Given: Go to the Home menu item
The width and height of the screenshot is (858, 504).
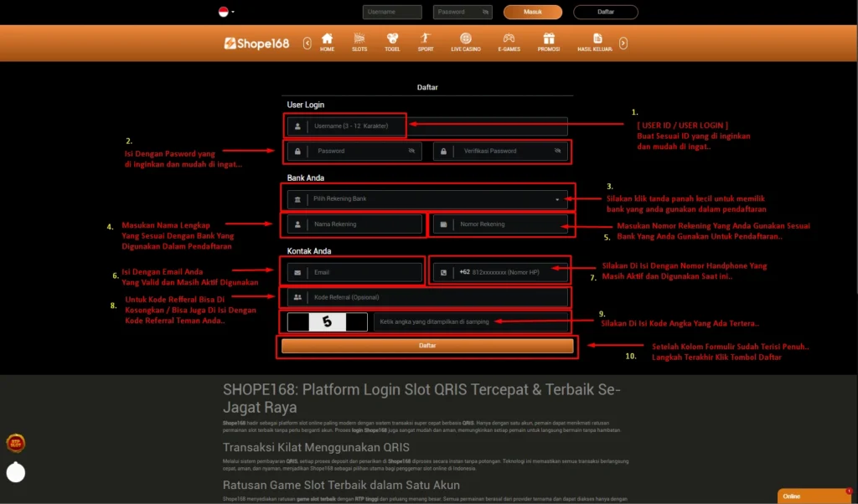Looking at the screenshot, I should (327, 39).
